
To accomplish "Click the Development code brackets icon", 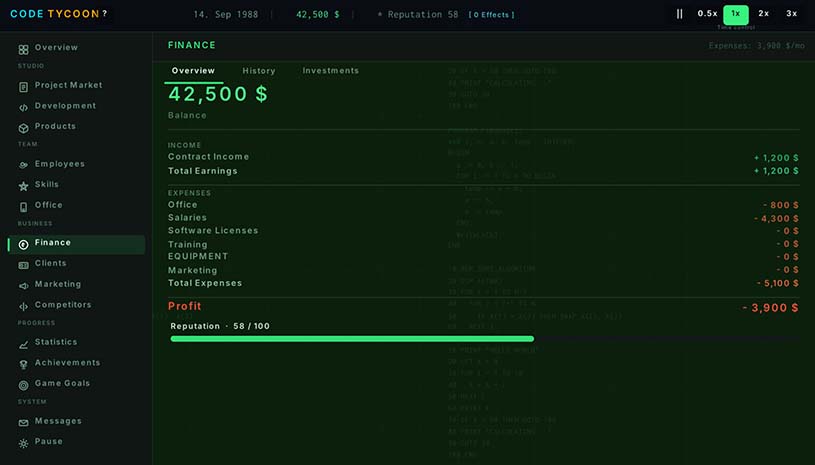I will point(23,108).
